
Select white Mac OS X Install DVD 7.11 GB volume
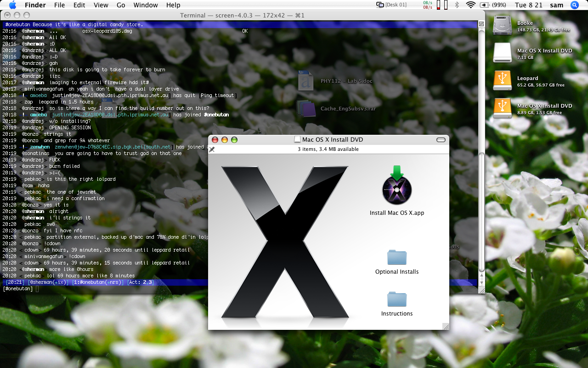tap(502, 53)
